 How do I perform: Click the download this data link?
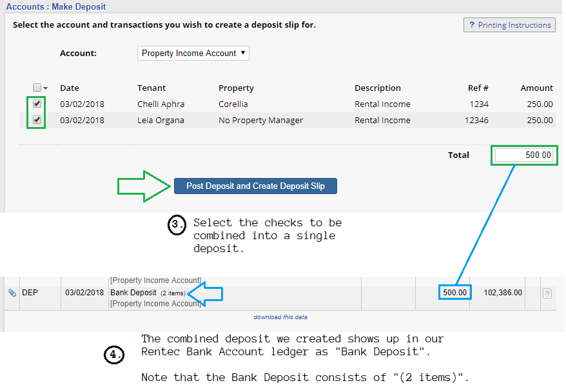click(x=280, y=317)
